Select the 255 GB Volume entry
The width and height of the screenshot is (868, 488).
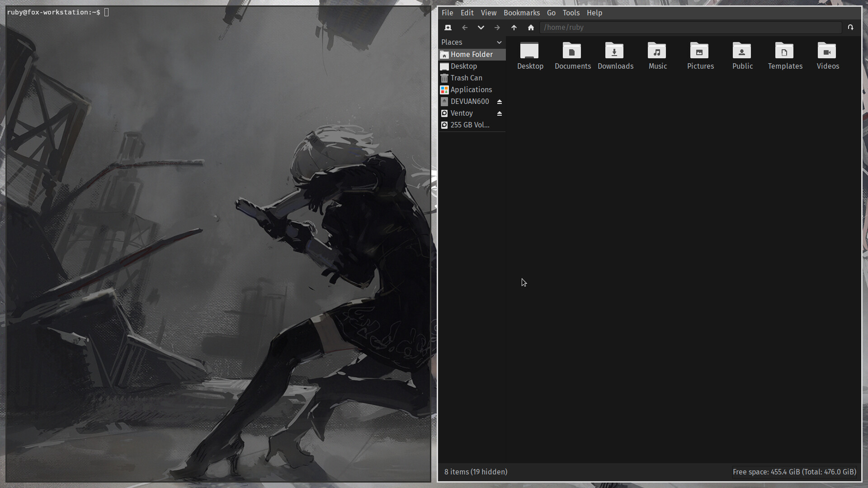[x=469, y=125]
